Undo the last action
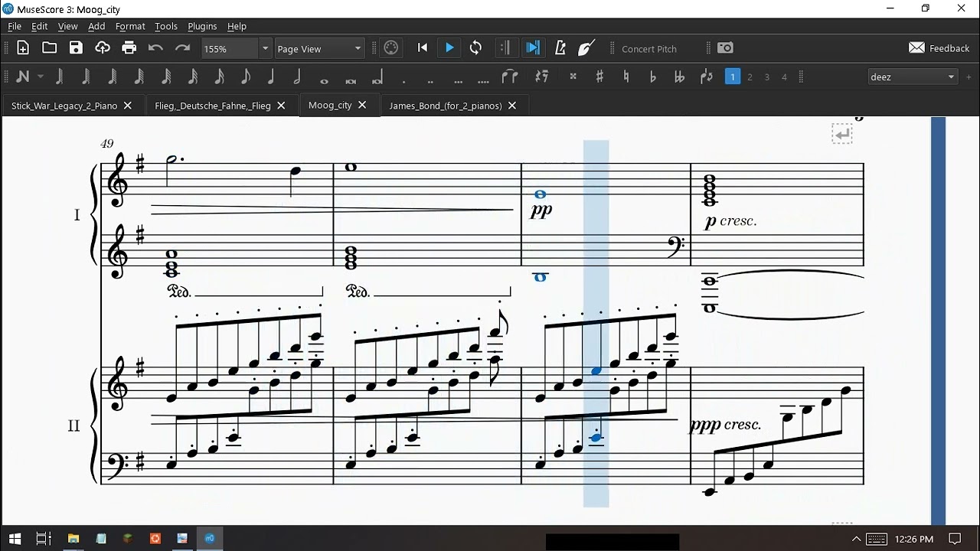Viewport: 980px width, 551px height. coord(155,48)
